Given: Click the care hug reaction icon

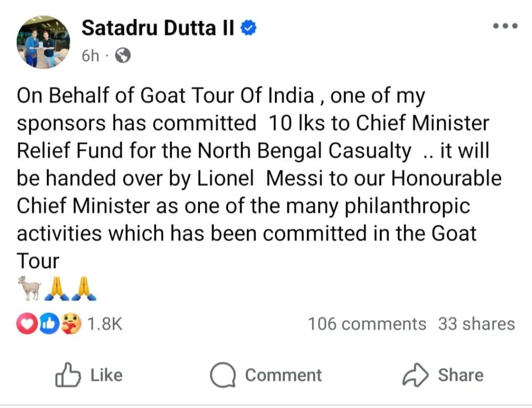Looking at the screenshot, I should click(70, 324).
